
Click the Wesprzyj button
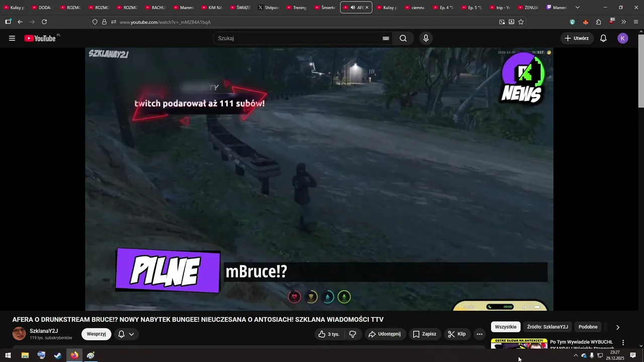96,334
